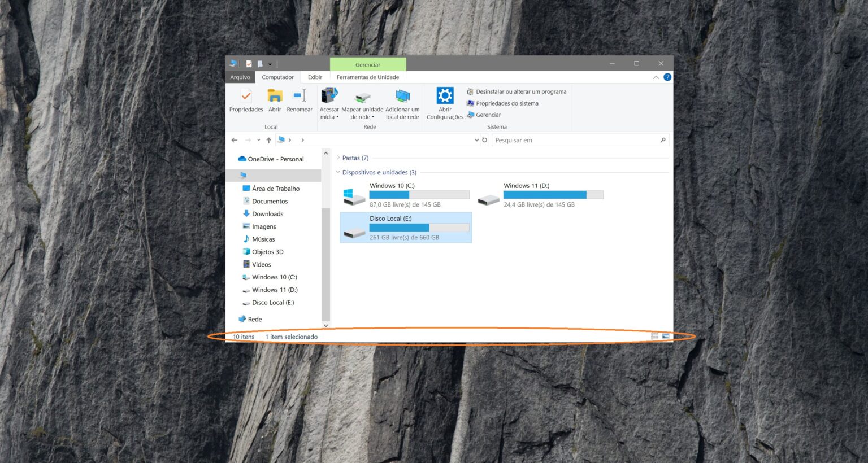Collapse the Dispositivos e unidades section

(x=338, y=172)
